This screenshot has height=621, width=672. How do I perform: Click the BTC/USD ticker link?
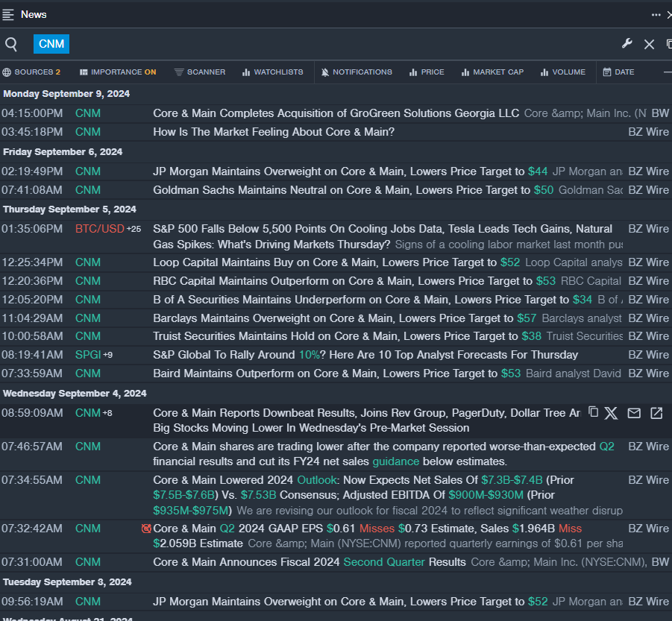coord(99,229)
